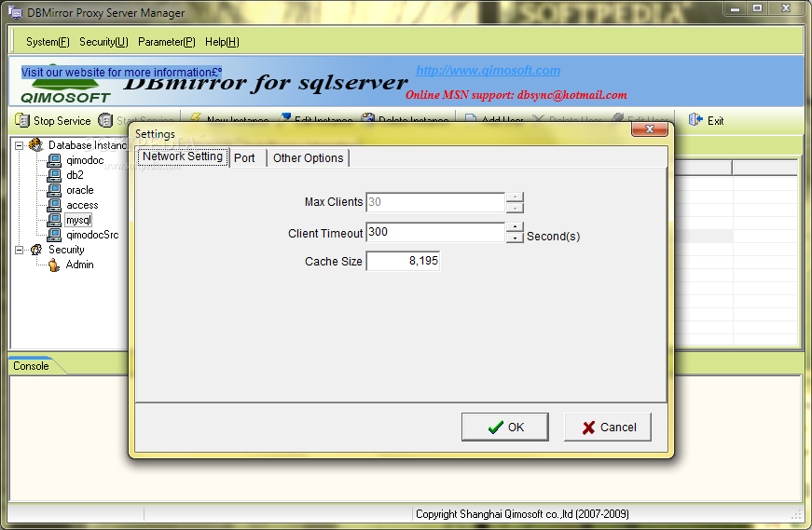Image resolution: width=812 pixels, height=530 pixels.
Task: Select the mysql tree item
Action: (x=78, y=220)
